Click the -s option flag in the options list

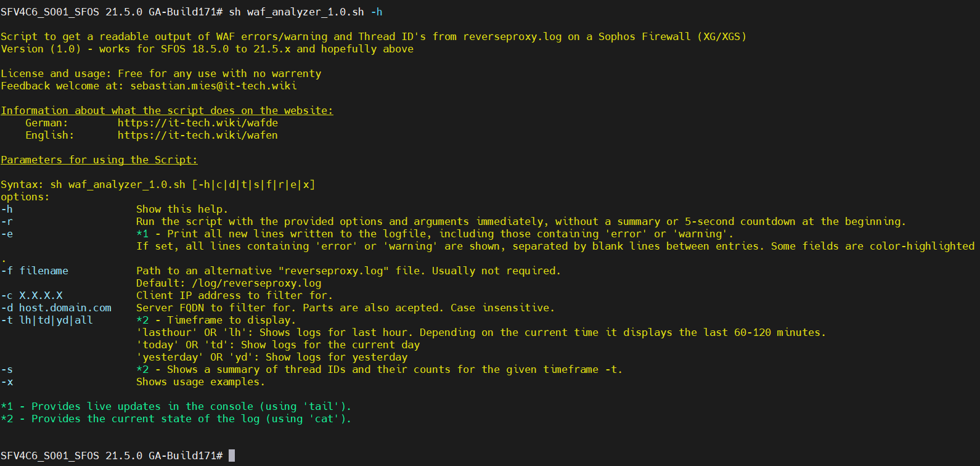[x=7, y=369]
